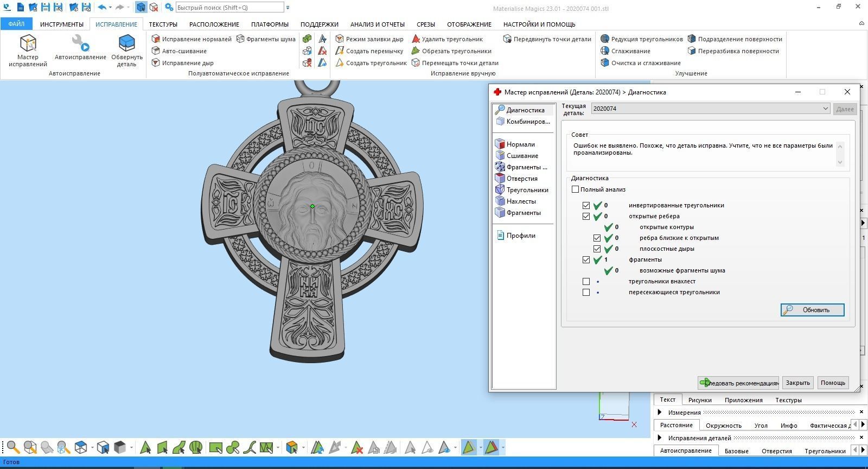Select Передвинуть точки детали tool

(x=547, y=39)
